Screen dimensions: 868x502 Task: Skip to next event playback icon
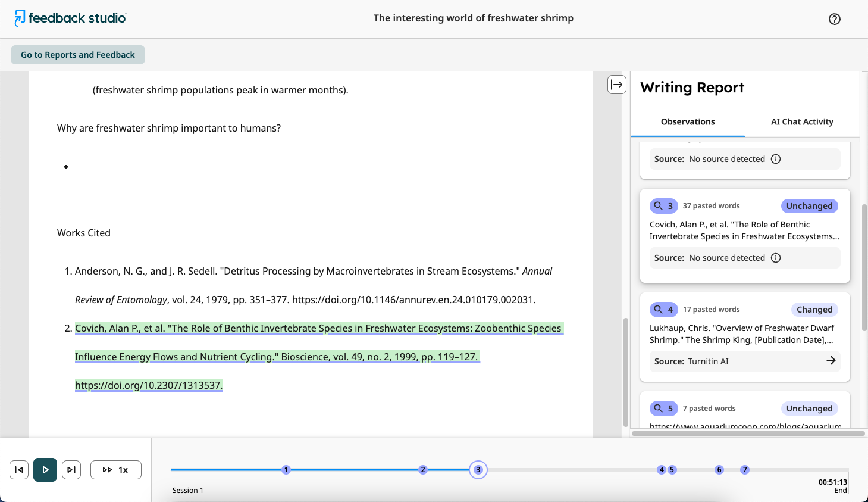[71, 470]
